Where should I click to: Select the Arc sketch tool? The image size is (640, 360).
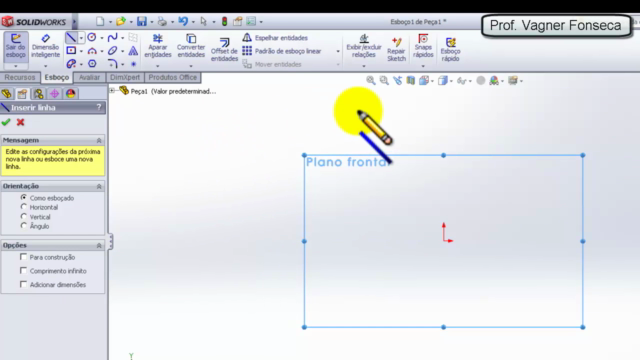coord(92,51)
